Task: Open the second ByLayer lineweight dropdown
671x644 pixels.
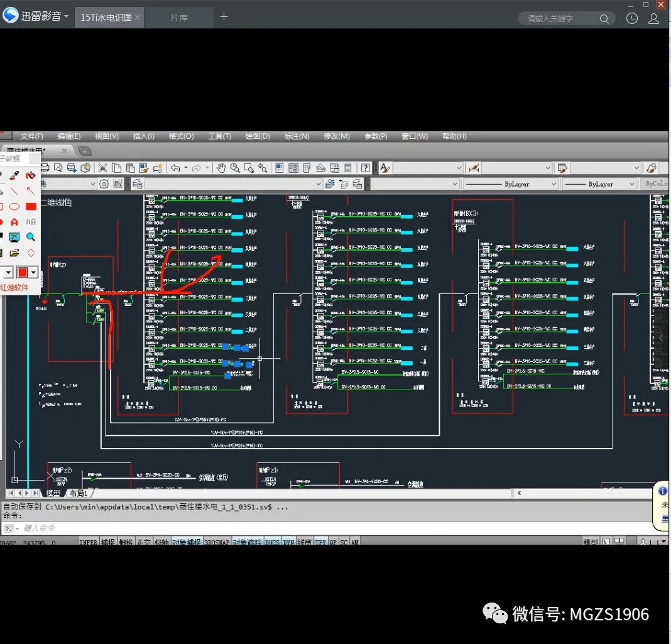Action: [x=631, y=184]
